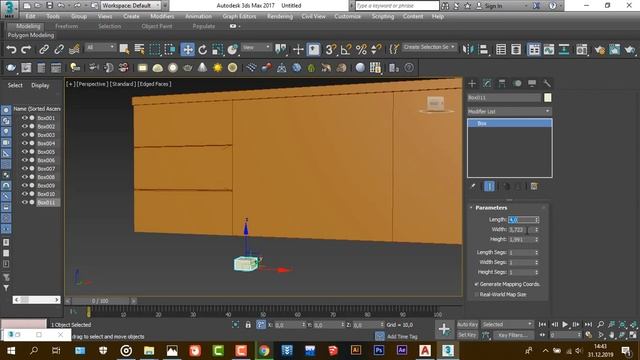Open Create Selection Set dropdown
Screen dimensions: 640x360
tap(429, 47)
